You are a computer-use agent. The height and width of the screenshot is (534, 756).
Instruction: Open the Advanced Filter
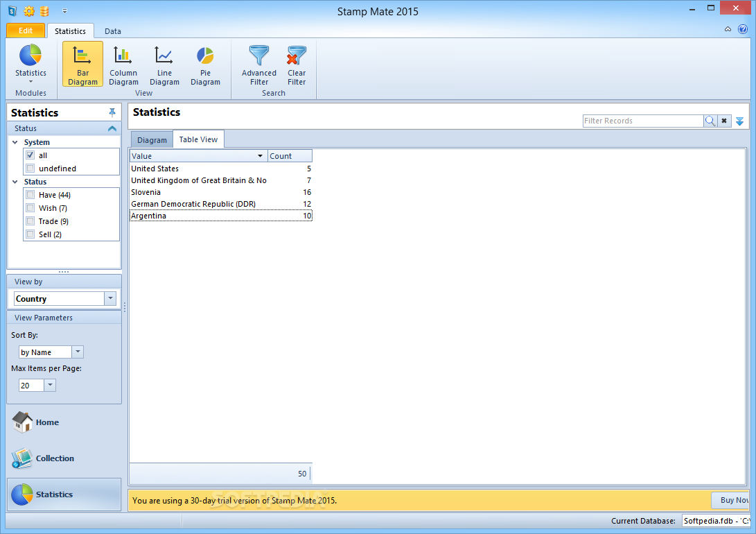(259, 64)
